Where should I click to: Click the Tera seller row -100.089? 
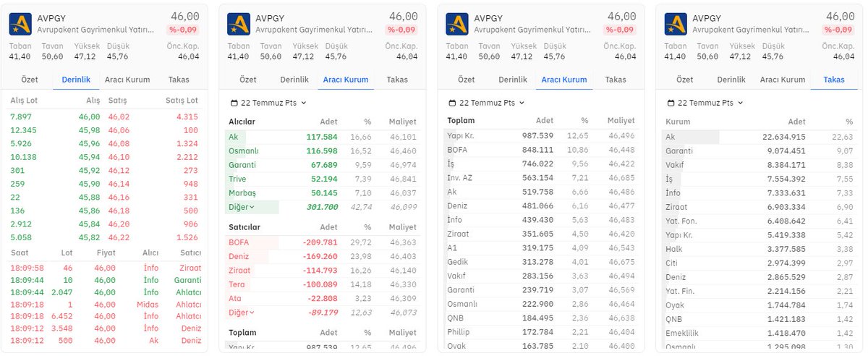[322, 284]
